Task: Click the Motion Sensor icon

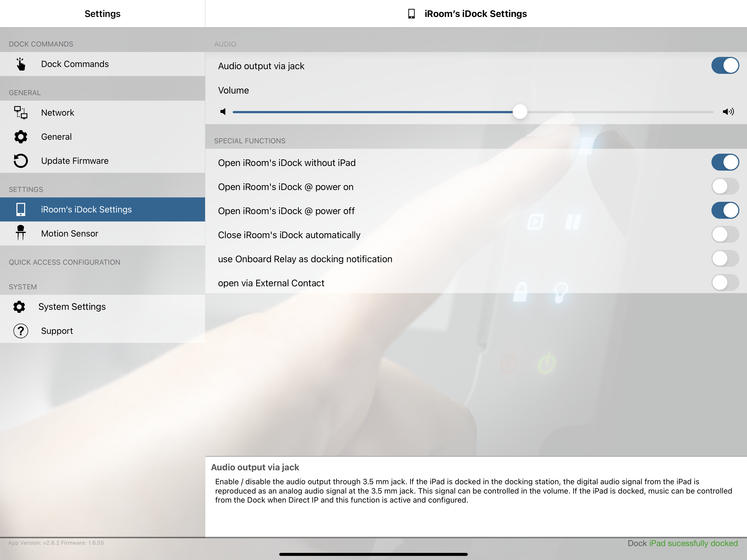Action: click(x=21, y=233)
